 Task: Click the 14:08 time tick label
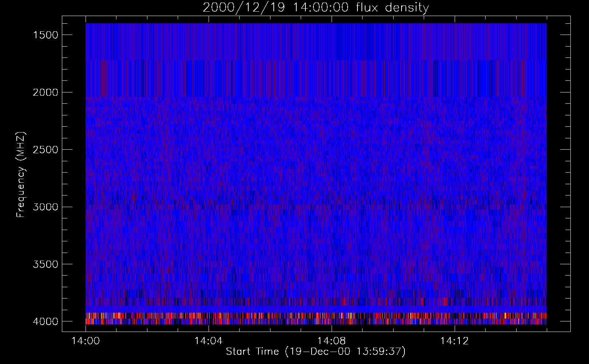point(331,341)
